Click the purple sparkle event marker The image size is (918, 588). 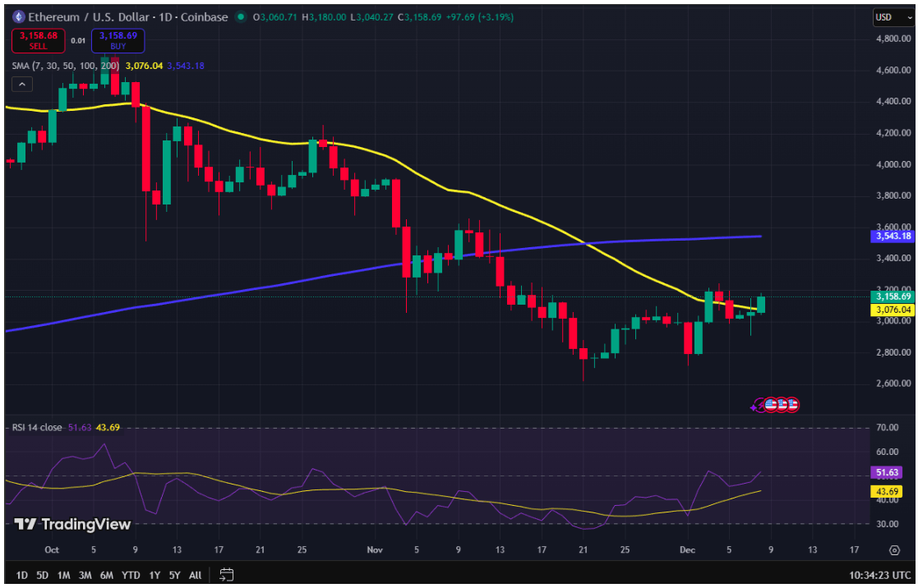point(754,407)
